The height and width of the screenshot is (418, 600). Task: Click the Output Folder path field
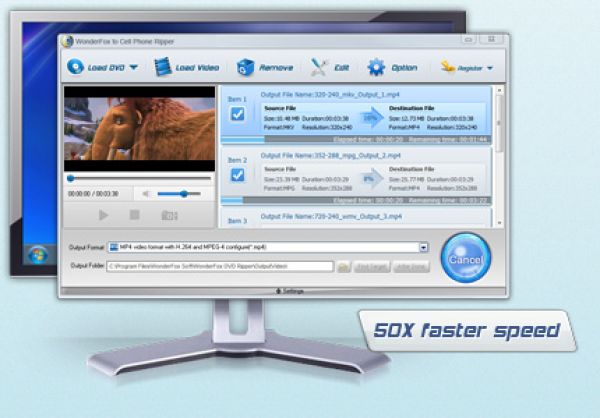(220, 266)
